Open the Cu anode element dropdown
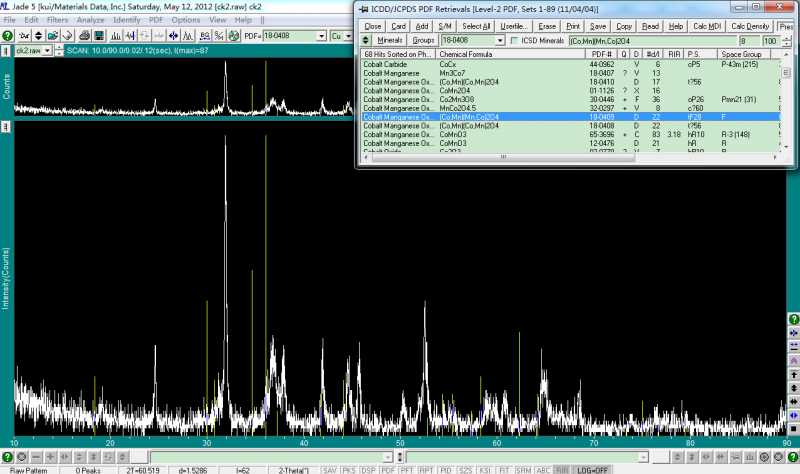Viewport: 800px width, 474px height. [x=349, y=36]
